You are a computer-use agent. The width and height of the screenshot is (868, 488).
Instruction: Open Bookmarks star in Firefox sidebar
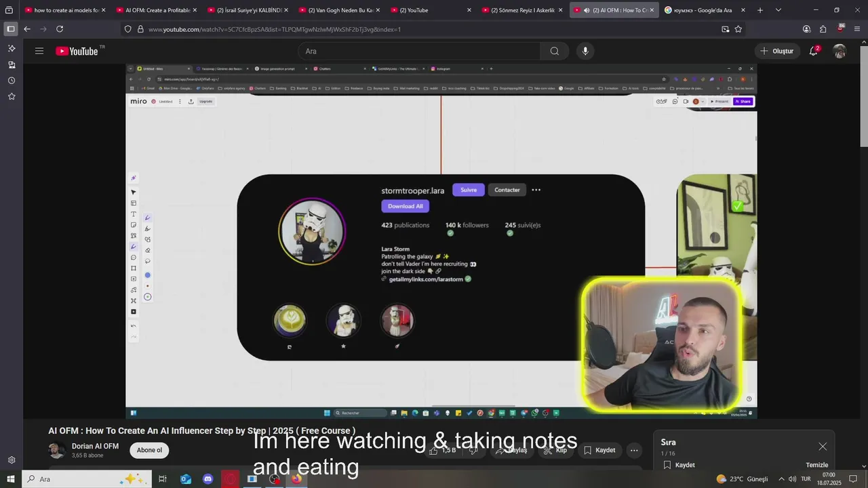coord(12,96)
